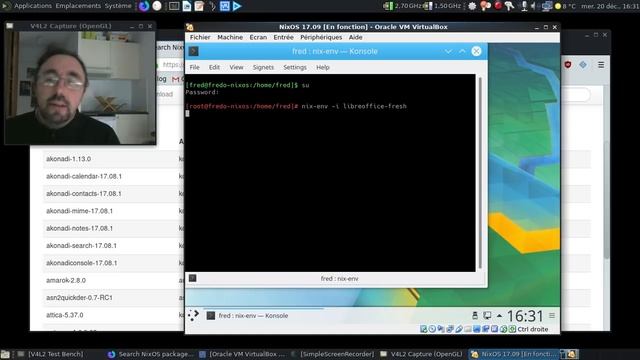The height and width of the screenshot is (360, 640).
Task: Click the new tab icon in Konsole's tab bar
Action: click(193, 278)
